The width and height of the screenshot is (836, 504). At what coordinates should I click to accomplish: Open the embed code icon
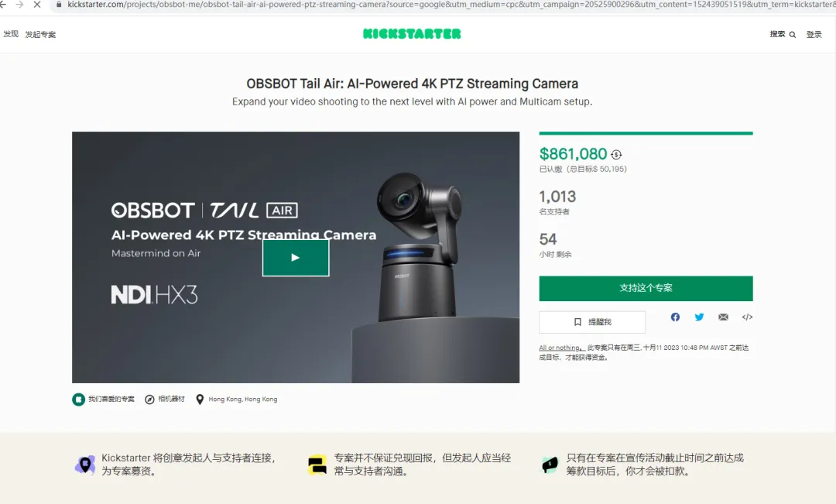point(747,317)
